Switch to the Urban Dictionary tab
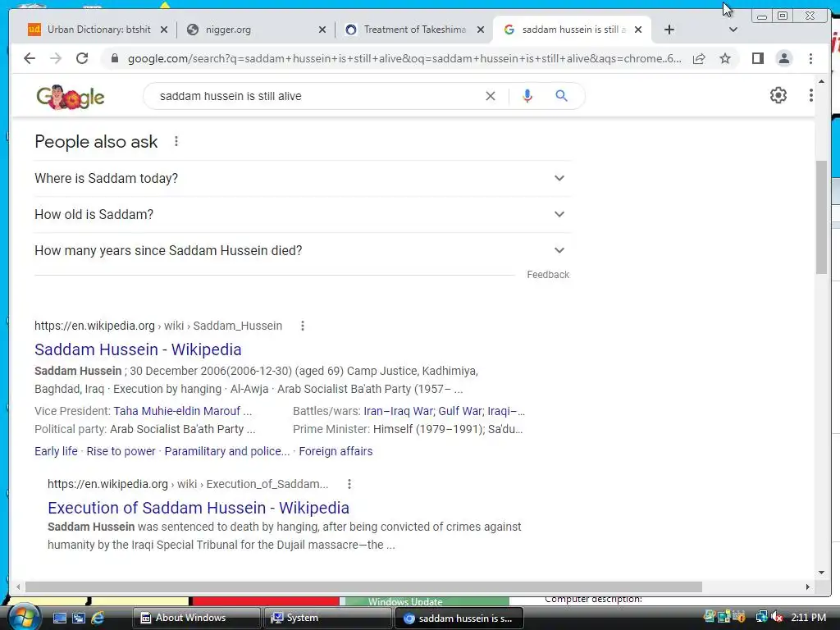The image size is (840, 630). click(98, 30)
